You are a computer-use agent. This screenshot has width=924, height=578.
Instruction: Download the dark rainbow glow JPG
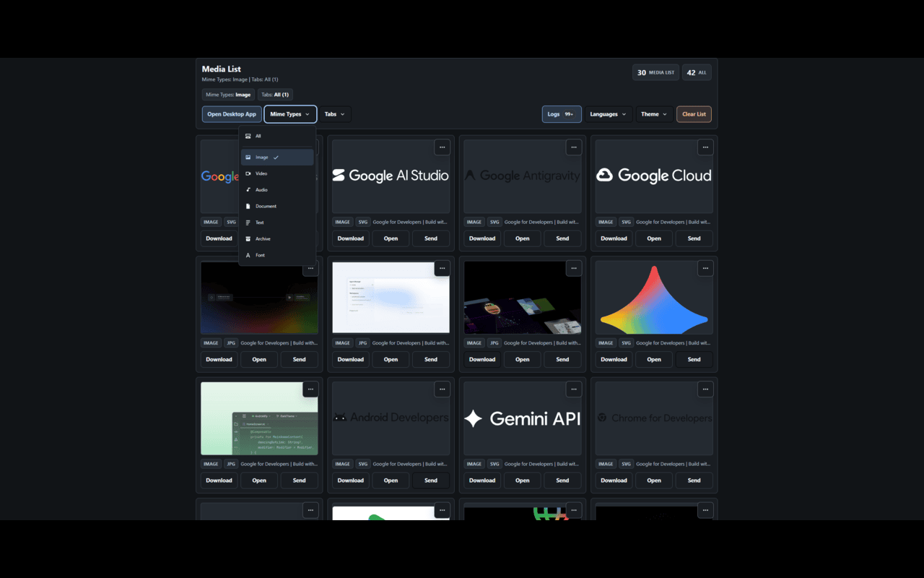219,359
